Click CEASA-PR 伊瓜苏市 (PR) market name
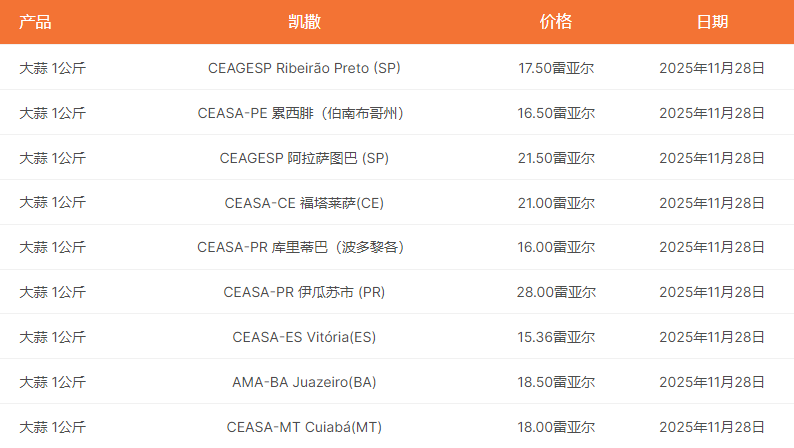The width and height of the screenshot is (794, 448). tap(304, 292)
